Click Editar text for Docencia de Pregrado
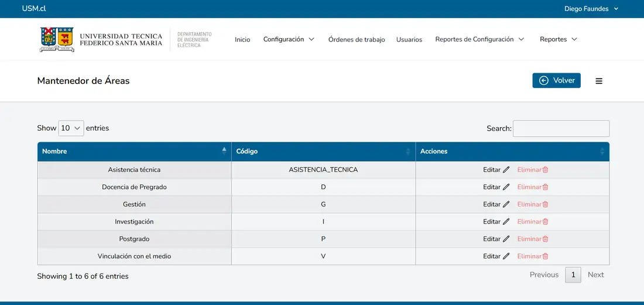This screenshot has width=644, height=305. (x=492, y=187)
